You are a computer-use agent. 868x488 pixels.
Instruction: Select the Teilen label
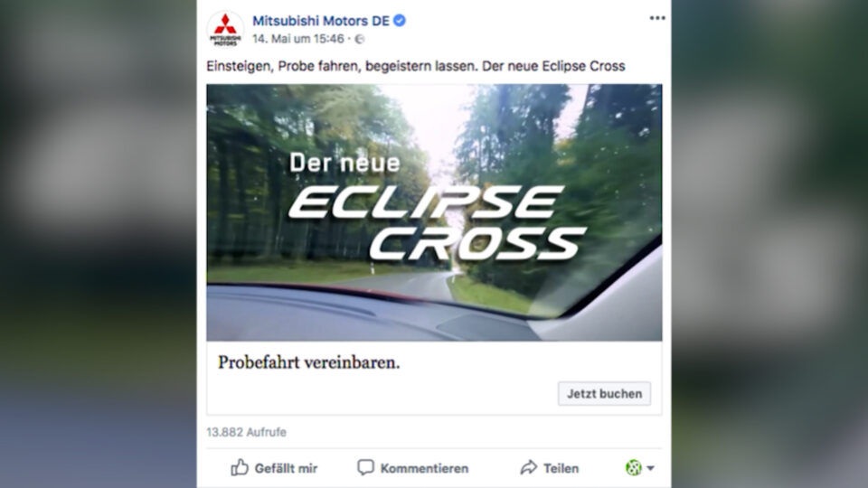(561, 469)
